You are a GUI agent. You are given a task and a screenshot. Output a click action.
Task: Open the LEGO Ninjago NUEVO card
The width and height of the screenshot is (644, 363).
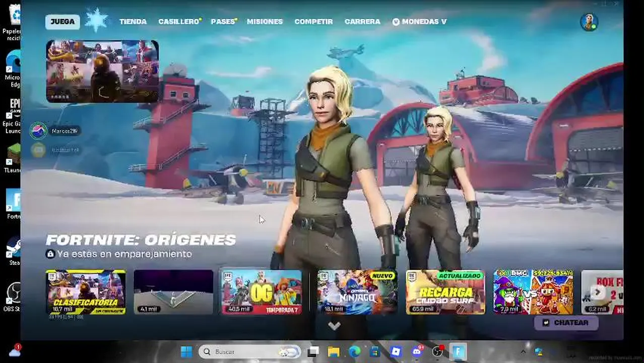point(357,292)
